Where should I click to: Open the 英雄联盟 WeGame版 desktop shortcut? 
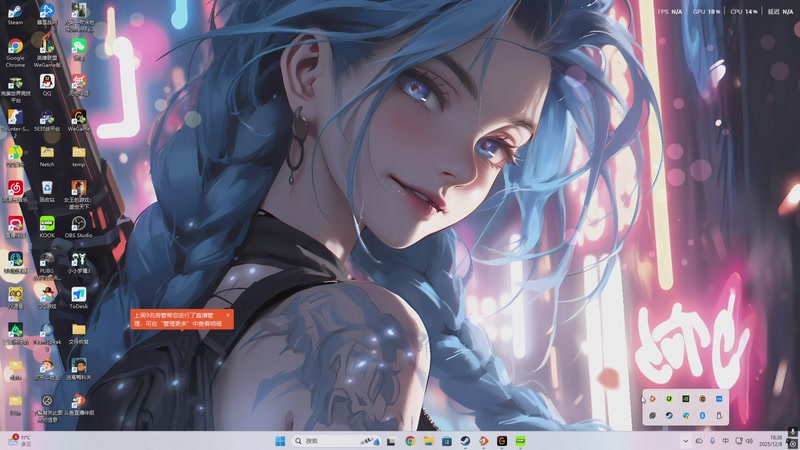(47, 53)
